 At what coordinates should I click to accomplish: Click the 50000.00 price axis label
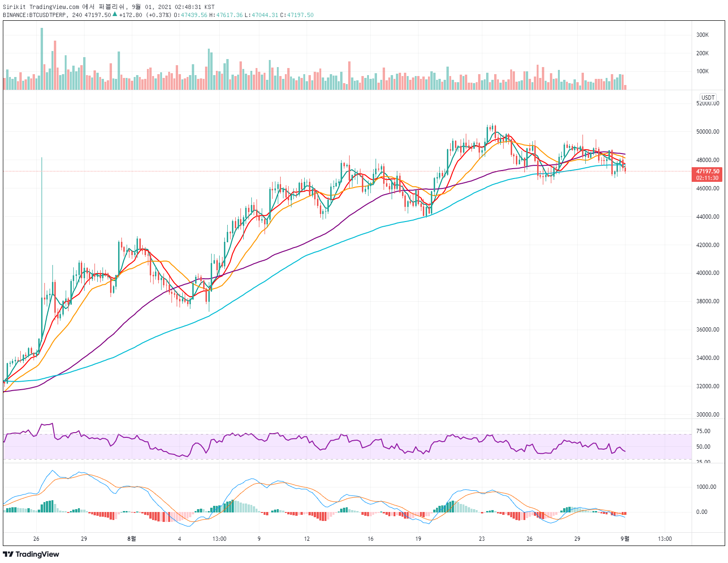[708, 132]
